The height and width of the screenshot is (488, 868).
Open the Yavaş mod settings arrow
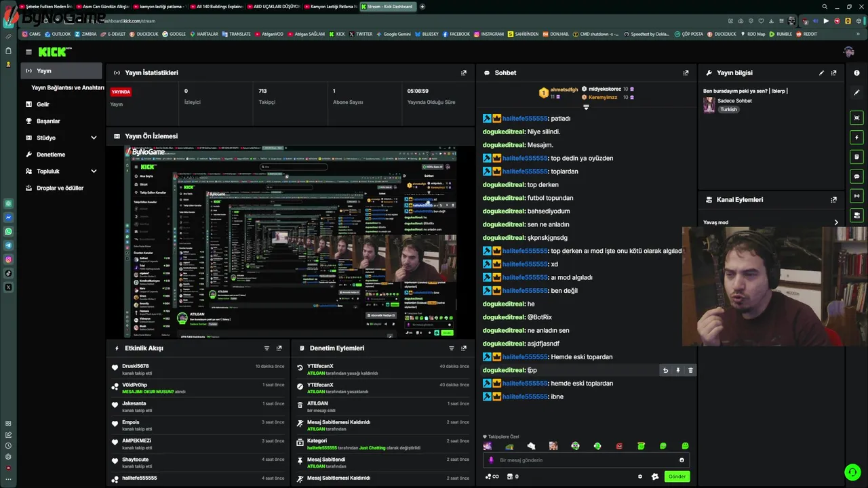click(836, 222)
